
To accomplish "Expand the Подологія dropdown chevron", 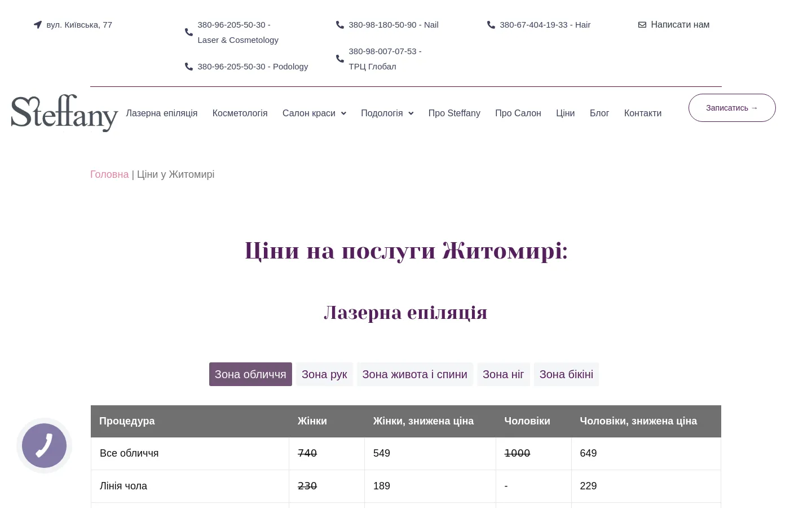I will (411, 113).
